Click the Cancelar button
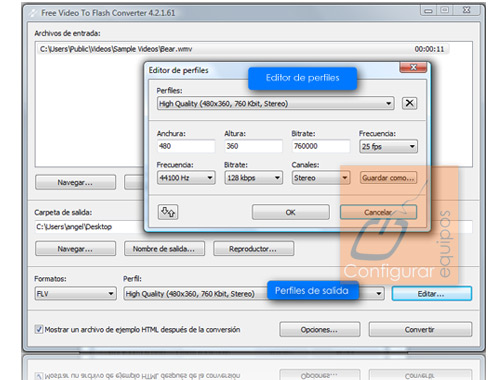This screenshot has height=380, width=500. click(378, 212)
